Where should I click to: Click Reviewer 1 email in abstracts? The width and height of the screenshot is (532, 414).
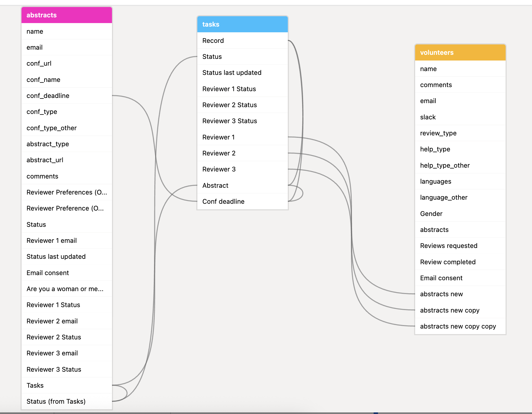pos(67,241)
